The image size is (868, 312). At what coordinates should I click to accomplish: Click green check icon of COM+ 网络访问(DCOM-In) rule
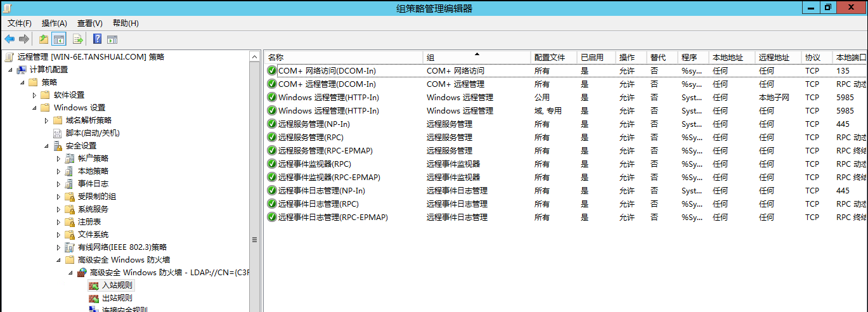coord(272,71)
